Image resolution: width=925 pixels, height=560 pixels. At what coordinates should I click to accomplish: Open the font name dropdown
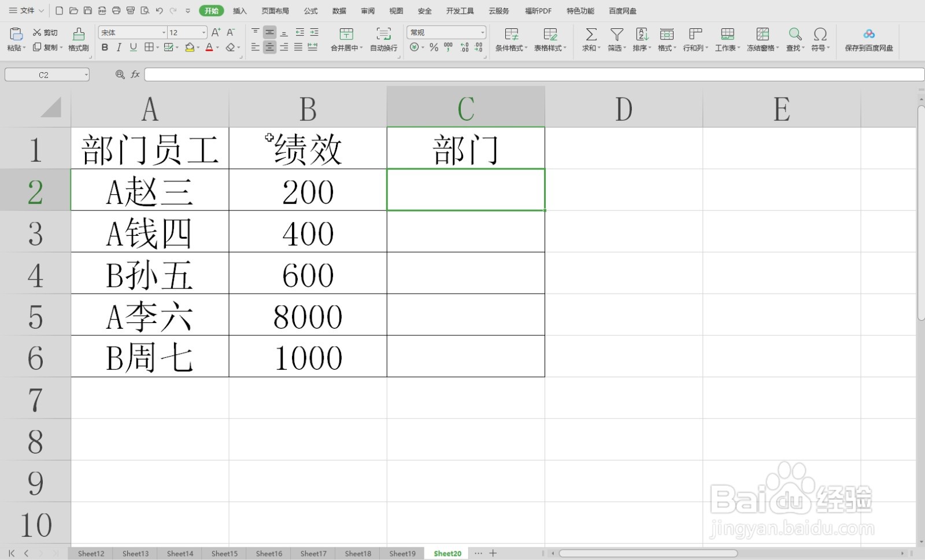tap(164, 32)
